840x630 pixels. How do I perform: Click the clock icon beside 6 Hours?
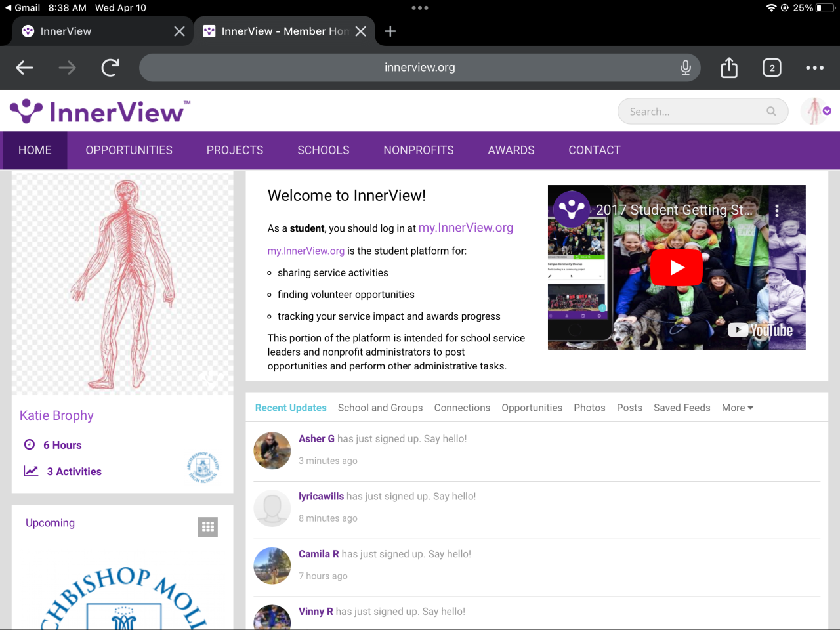click(x=30, y=444)
